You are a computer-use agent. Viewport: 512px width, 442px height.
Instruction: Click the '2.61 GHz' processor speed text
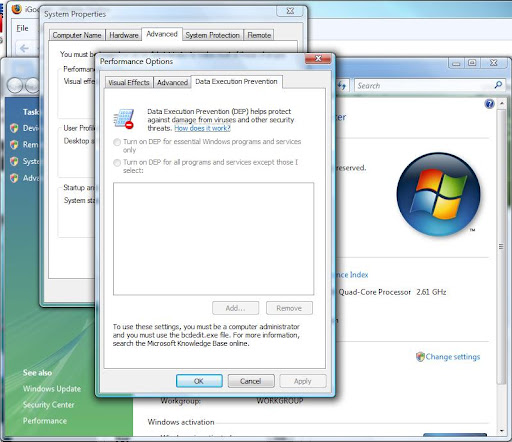pyautogui.click(x=431, y=292)
